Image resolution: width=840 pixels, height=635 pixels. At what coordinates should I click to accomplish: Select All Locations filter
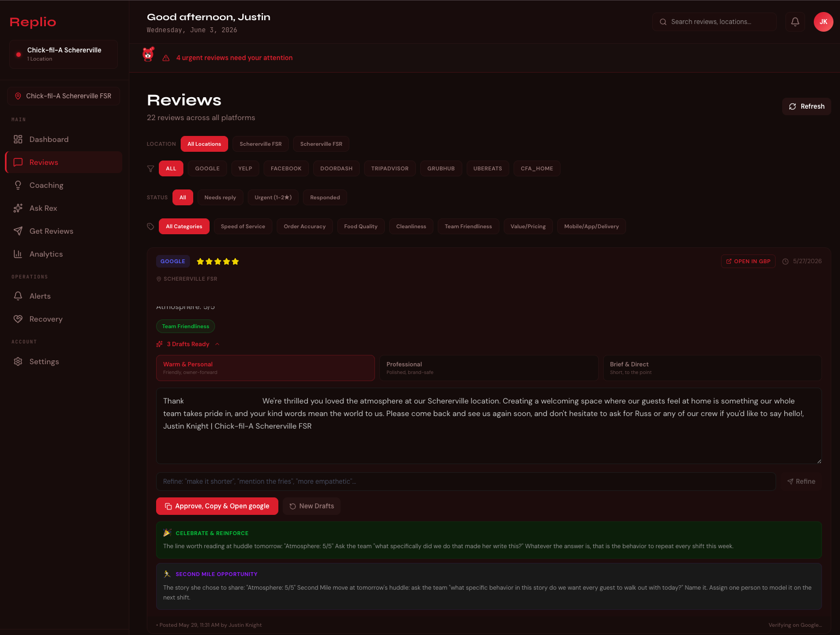coord(204,144)
